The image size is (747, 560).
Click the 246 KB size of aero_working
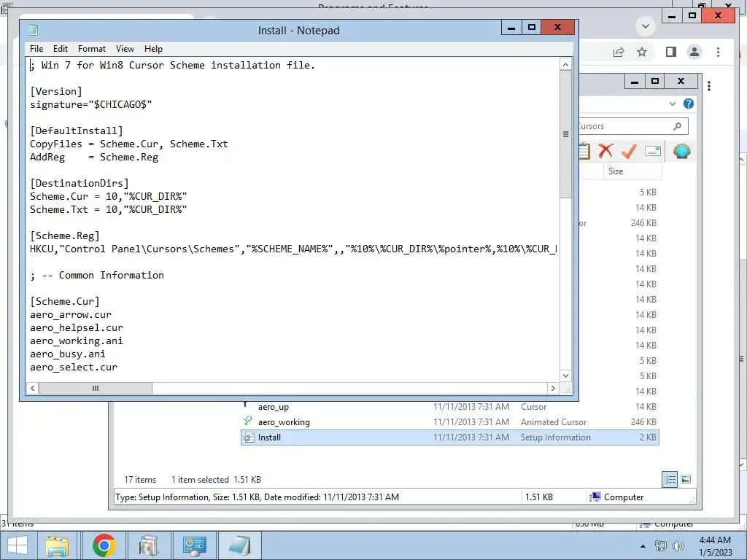[643, 422]
